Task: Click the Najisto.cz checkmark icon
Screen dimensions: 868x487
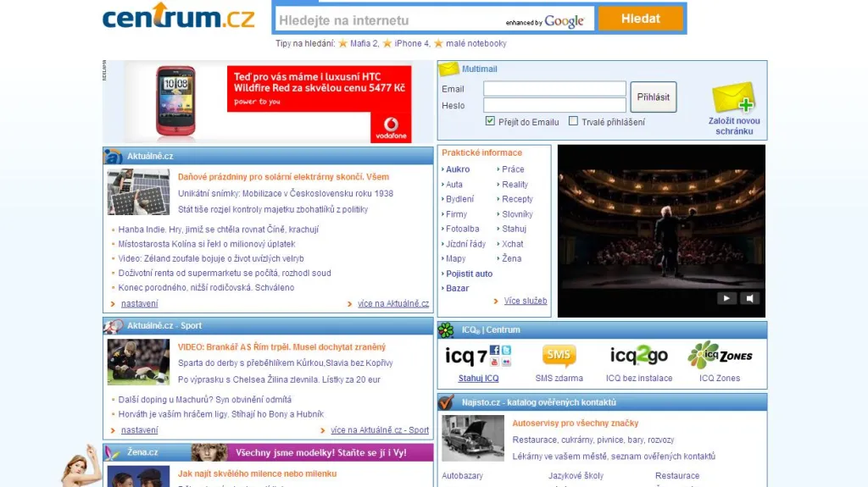Action: 446,402
